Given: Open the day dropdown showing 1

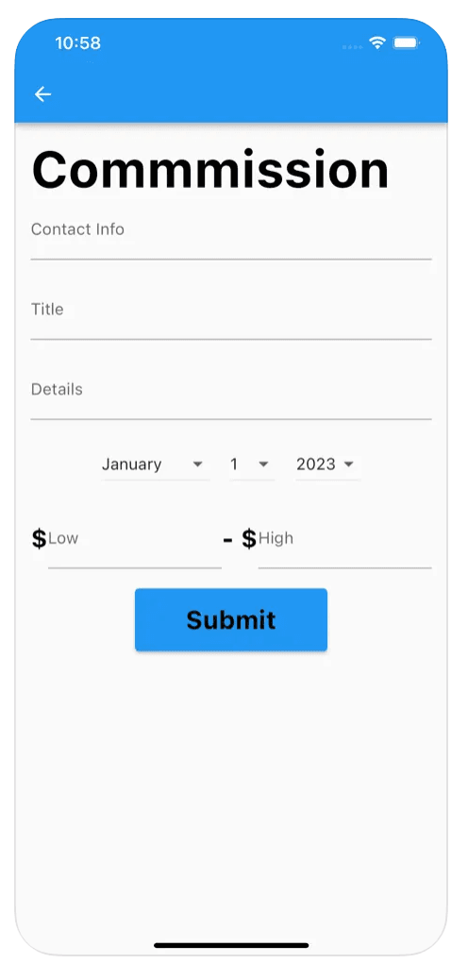Looking at the screenshot, I should click(x=252, y=465).
